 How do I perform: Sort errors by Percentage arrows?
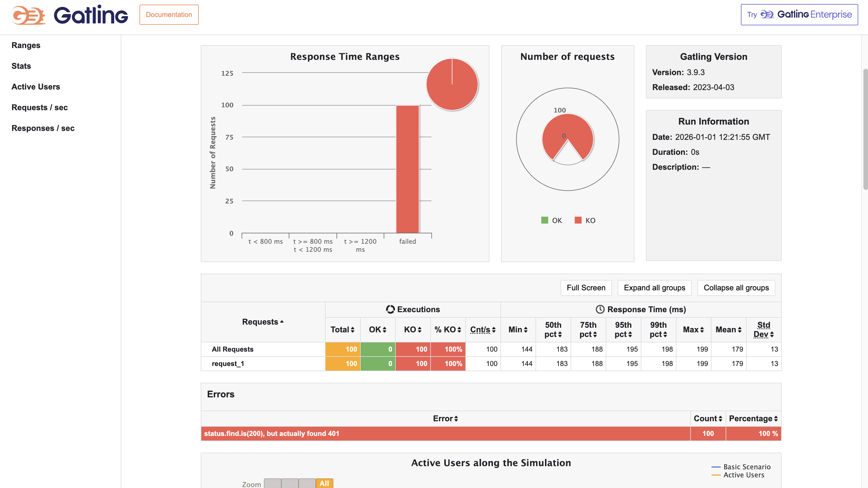[x=776, y=419]
